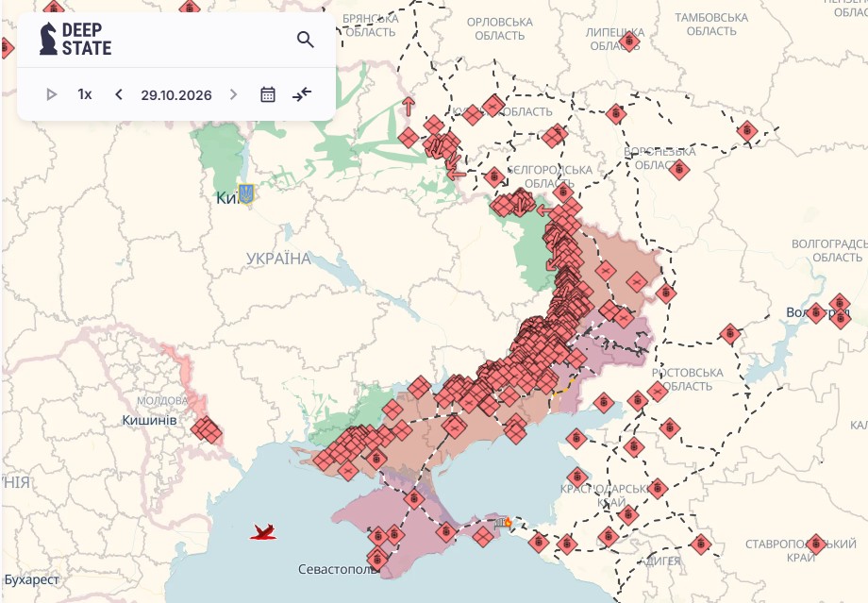Click the green liberated area near Kyiv
This screenshot has width=868, height=603.
click(x=222, y=155)
